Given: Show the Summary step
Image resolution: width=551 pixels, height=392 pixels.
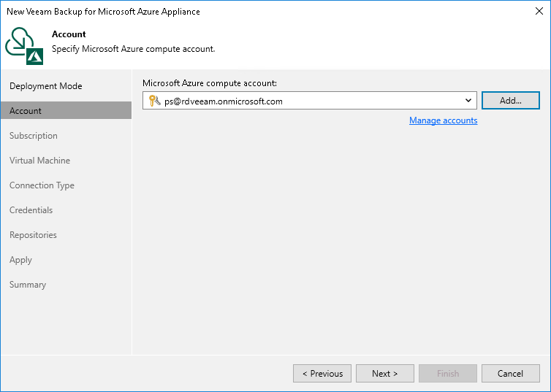Looking at the screenshot, I should pos(28,285).
